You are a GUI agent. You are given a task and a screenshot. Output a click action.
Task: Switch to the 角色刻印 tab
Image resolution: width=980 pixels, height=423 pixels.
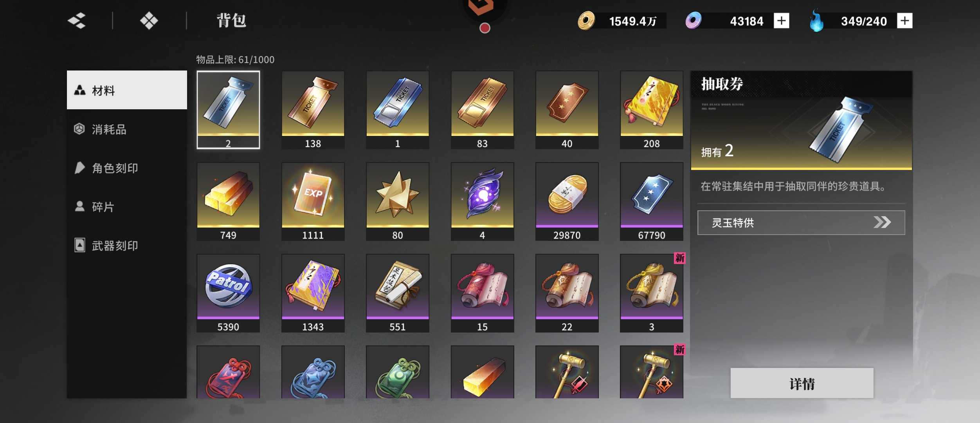tap(127, 168)
